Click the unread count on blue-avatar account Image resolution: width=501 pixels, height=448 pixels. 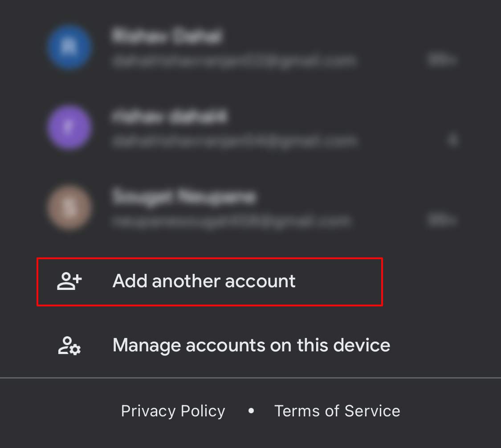point(442,60)
